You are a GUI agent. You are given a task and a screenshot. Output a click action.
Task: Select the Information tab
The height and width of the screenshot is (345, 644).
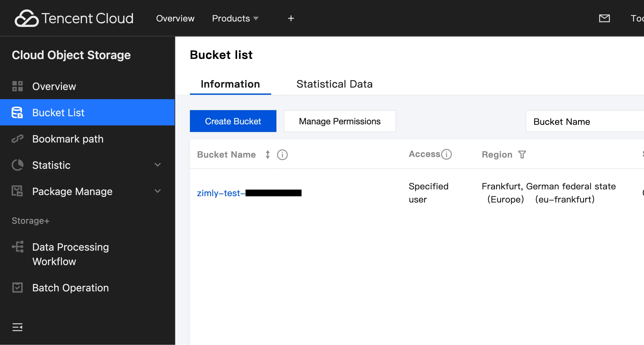(x=230, y=84)
